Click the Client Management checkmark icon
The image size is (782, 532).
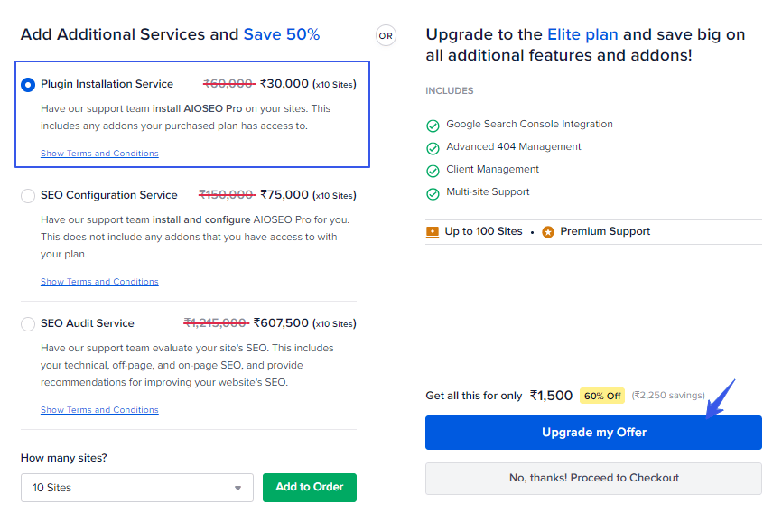433,171
